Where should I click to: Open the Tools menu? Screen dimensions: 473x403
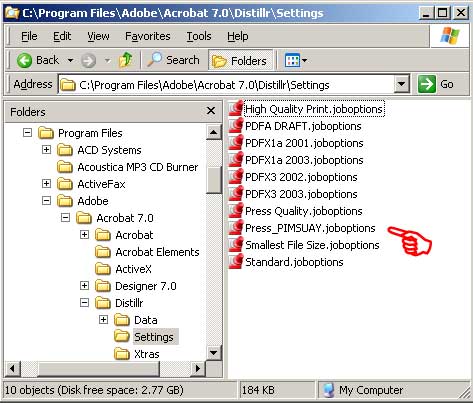pos(199,36)
